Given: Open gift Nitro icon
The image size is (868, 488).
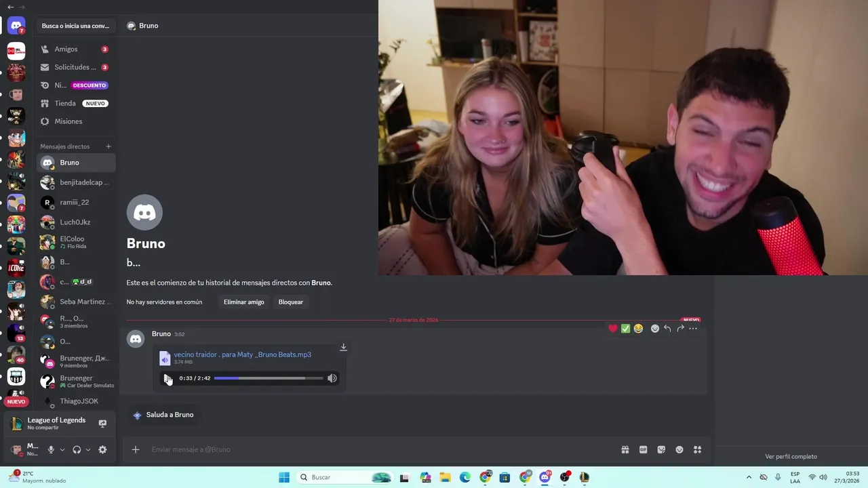Looking at the screenshot, I should [625, 449].
